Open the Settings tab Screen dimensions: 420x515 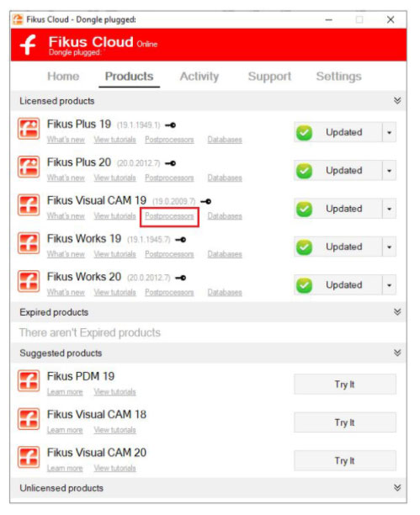pyautogui.click(x=339, y=77)
